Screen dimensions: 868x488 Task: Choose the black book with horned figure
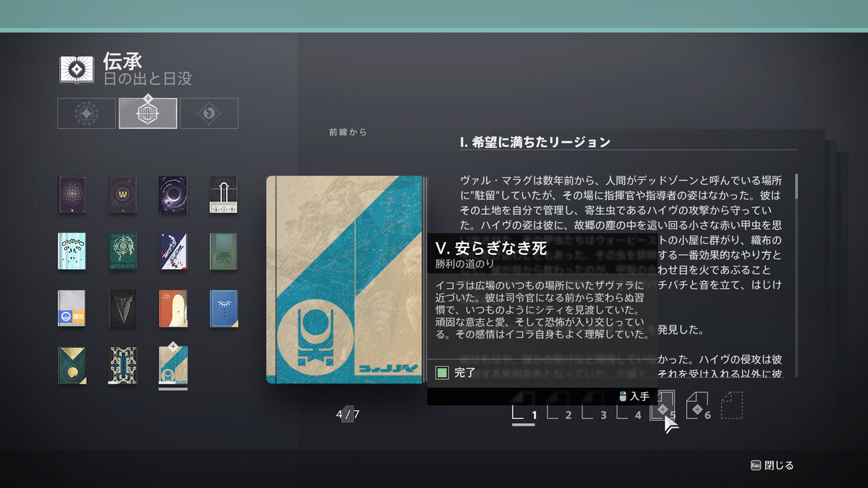point(123,308)
